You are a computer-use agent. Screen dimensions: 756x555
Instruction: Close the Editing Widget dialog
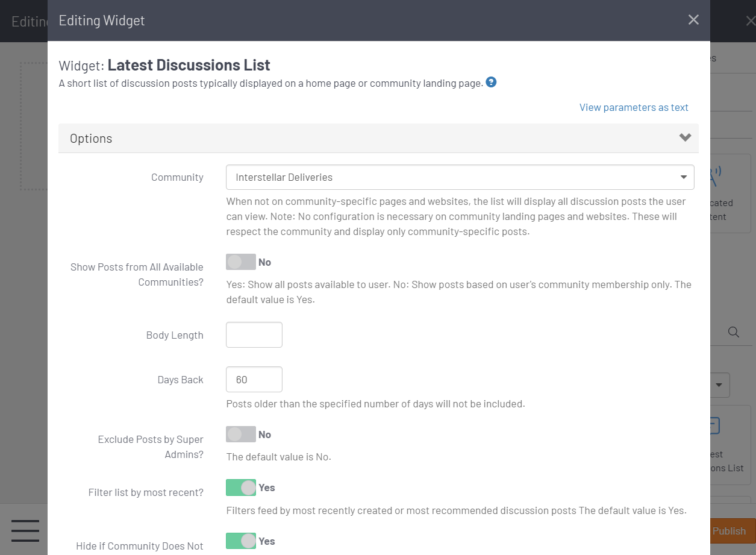tap(693, 20)
